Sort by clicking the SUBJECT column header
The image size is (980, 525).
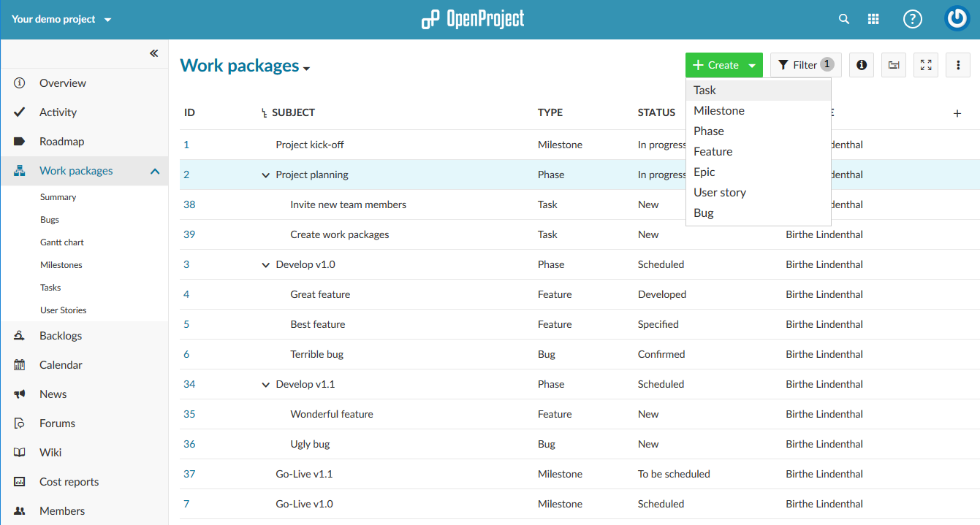click(x=293, y=112)
